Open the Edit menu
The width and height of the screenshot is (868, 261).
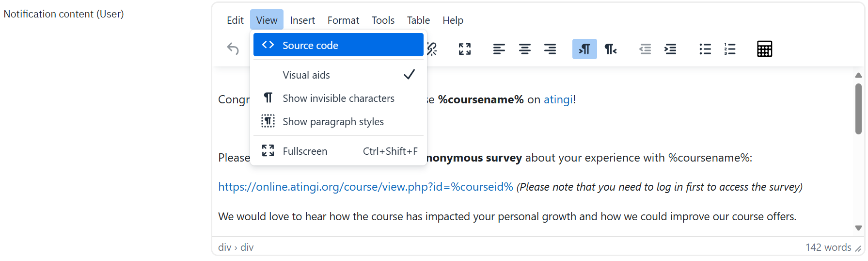pyautogui.click(x=235, y=20)
